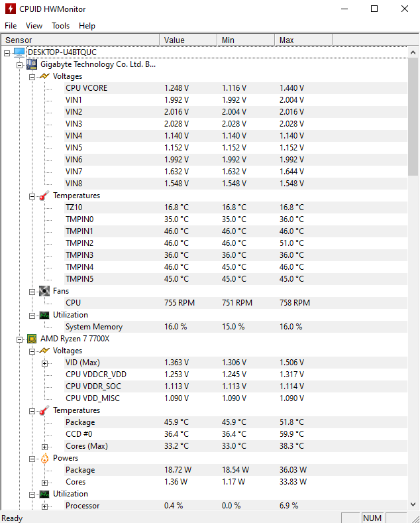
Task: Collapse the Ryzen Voltages group
Action: point(32,351)
